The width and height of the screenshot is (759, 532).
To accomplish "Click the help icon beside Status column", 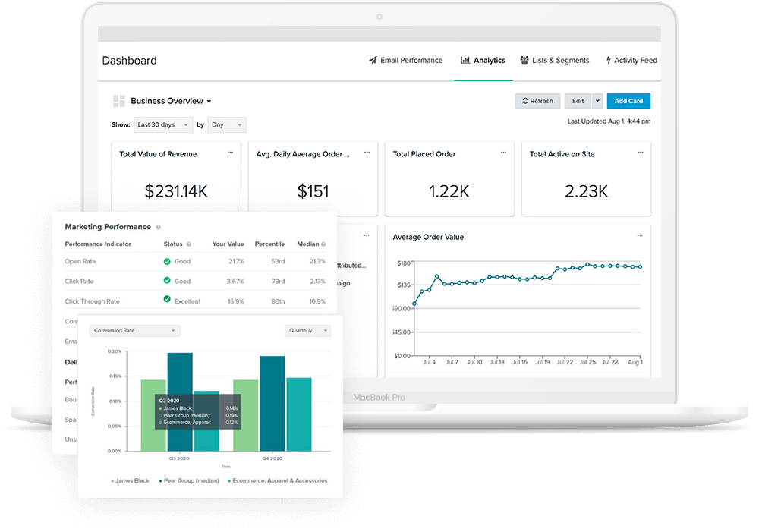I will (x=189, y=244).
